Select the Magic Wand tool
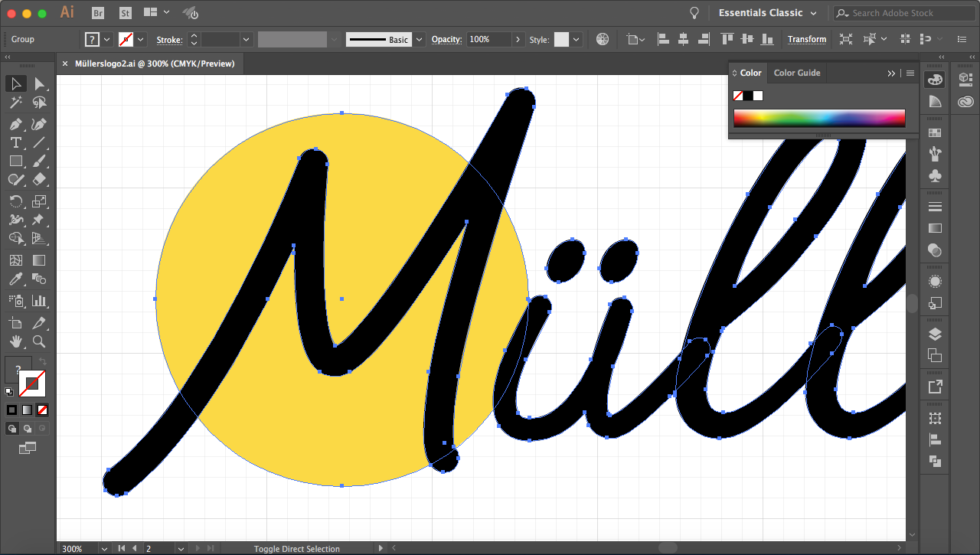The width and height of the screenshot is (980, 555). 16,103
